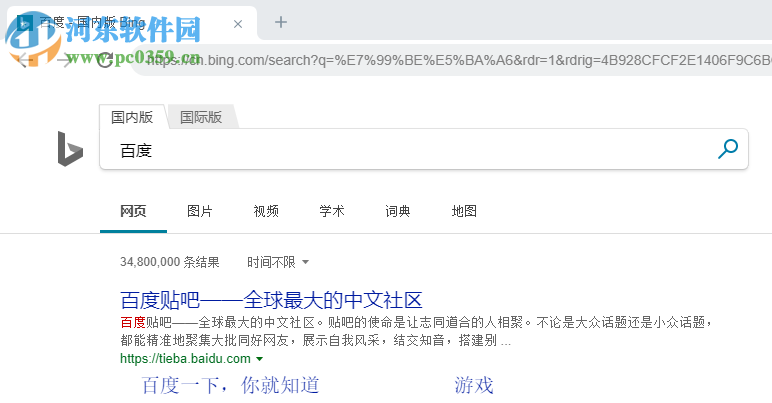Expand the 时间不限 time filter dropdown
This screenshot has height=403, width=772.
click(278, 262)
